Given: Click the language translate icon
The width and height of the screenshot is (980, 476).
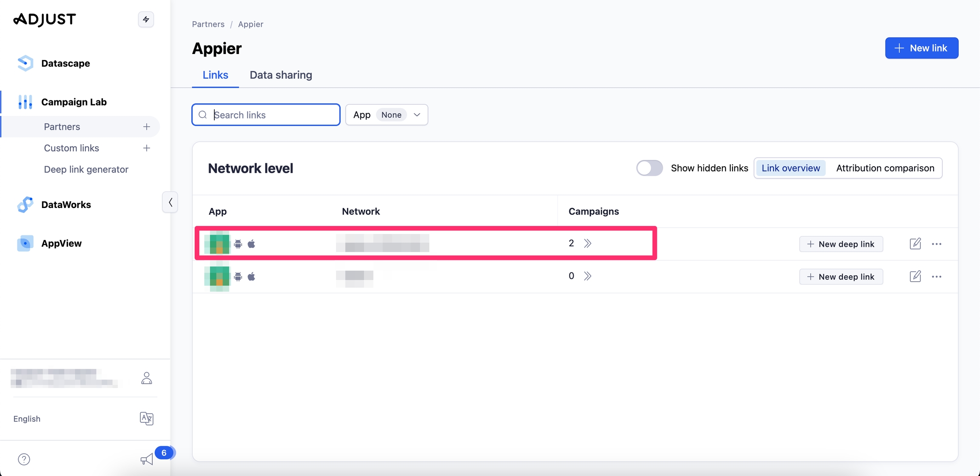Looking at the screenshot, I should click(x=146, y=419).
